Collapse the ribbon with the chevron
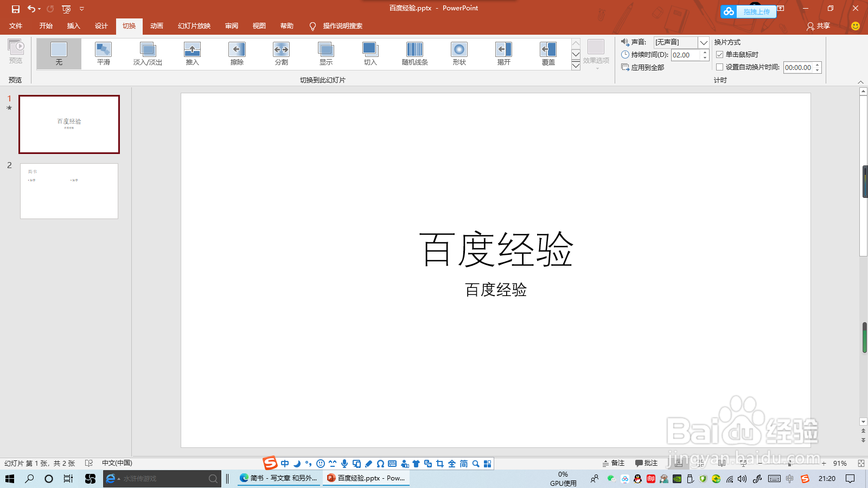This screenshot has width=868, height=488. tap(861, 82)
